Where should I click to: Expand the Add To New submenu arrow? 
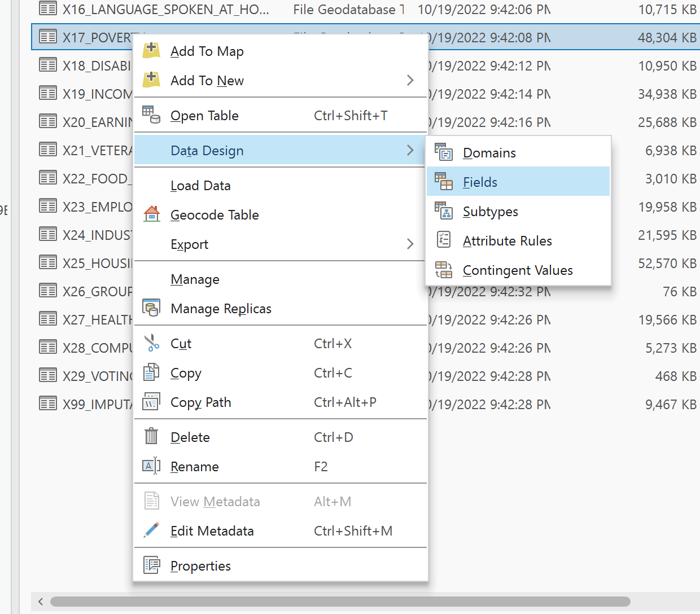410,81
